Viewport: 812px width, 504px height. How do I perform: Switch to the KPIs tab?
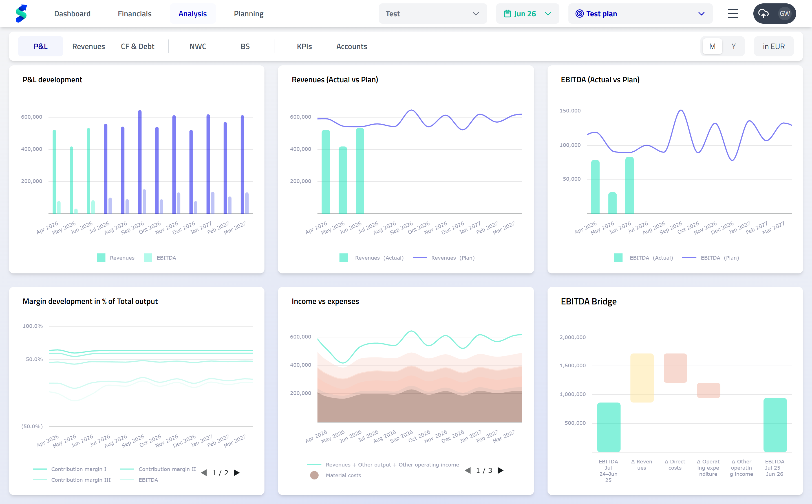pyautogui.click(x=304, y=46)
